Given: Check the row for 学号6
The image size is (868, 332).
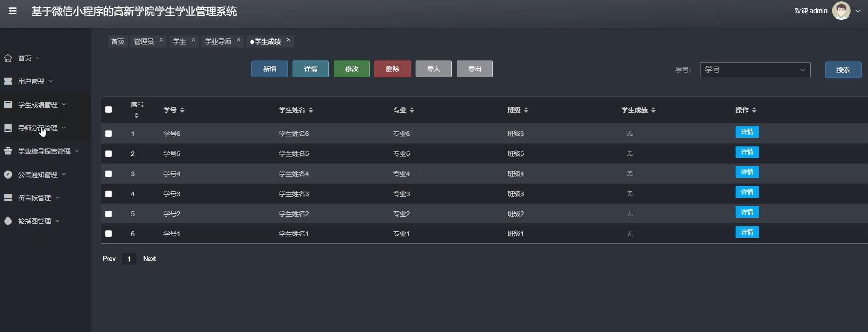Looking at the screenshot, I should point(109,134).
